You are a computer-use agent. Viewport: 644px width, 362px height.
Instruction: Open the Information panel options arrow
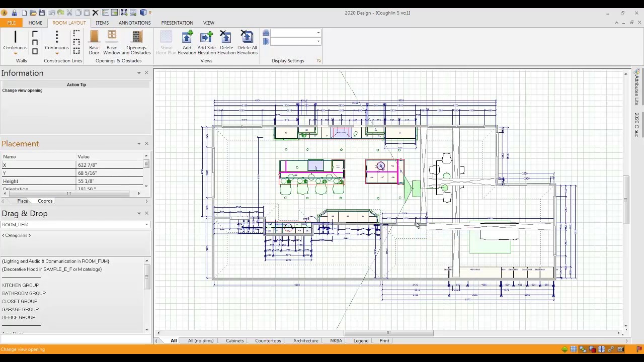click(x=139, y=73)
